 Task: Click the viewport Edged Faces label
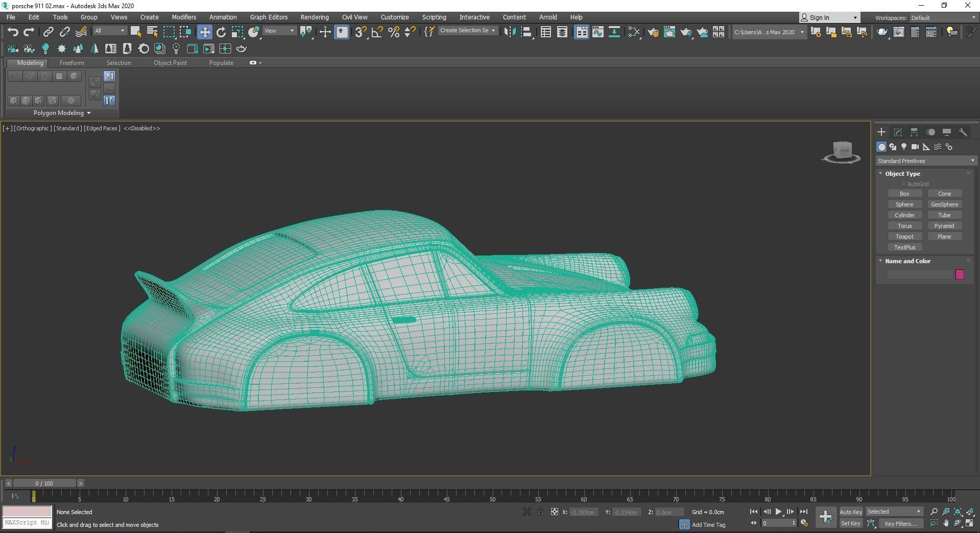tap(102, 128)
